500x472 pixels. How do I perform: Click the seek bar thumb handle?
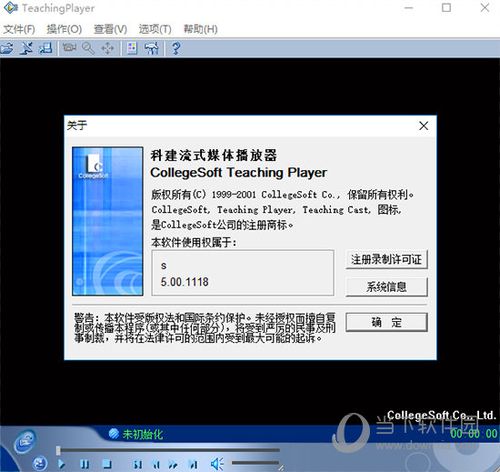[58, 450]
